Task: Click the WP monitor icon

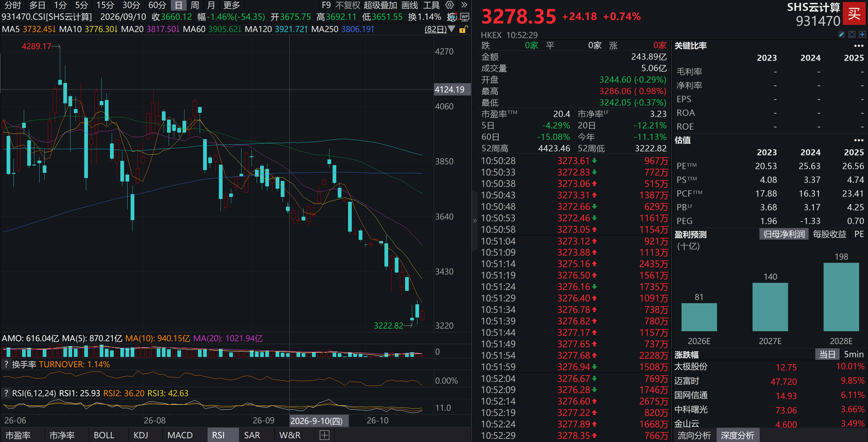Action: click(x=465, y=17)
